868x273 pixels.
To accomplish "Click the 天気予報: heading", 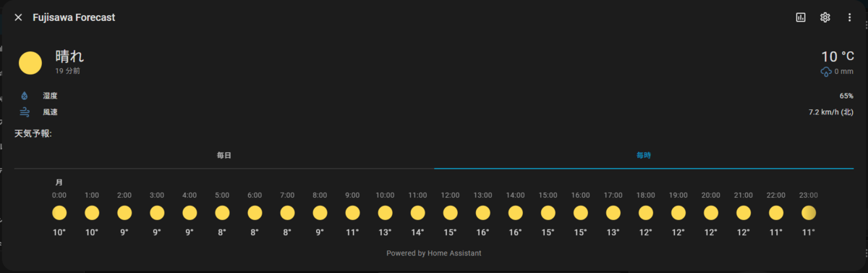I will [x=33, y=134].
